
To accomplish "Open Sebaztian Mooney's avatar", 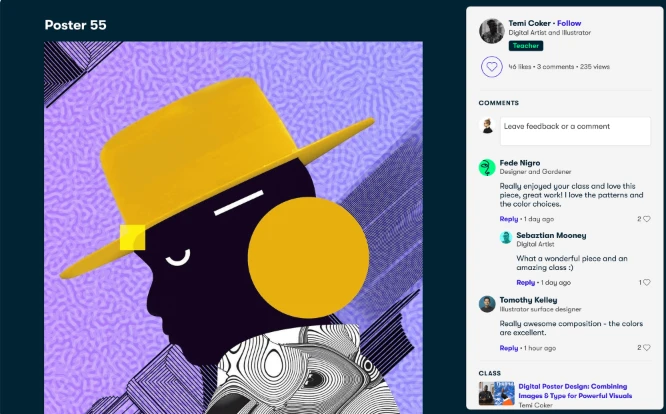I will click(x=505, y=237).
